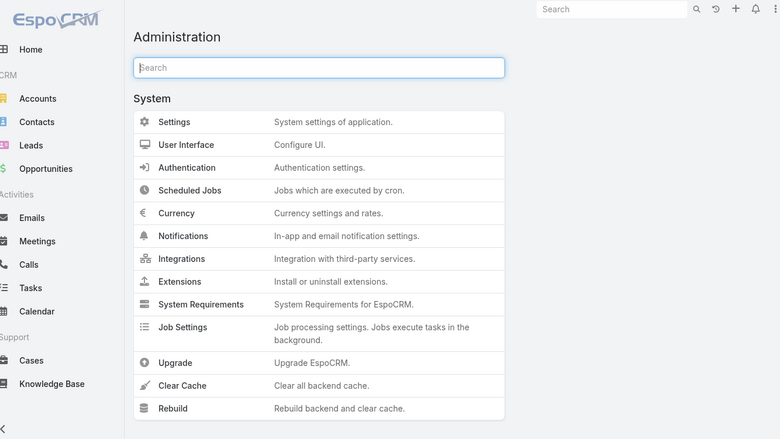
Task: Click the Scheduled Jobs clock icon
Action: (144, 190)
